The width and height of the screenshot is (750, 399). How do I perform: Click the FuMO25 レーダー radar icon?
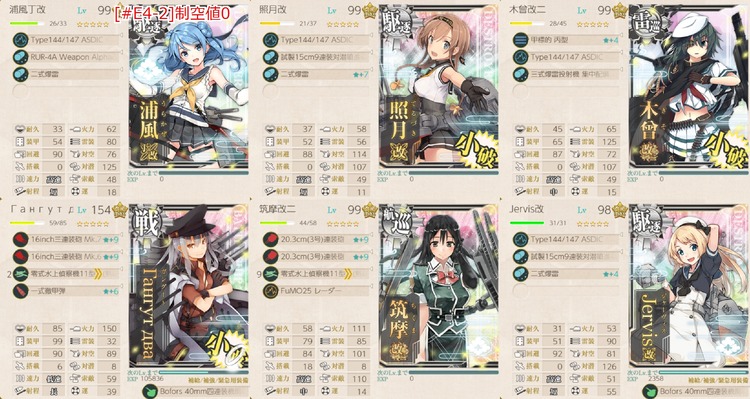(x=270, y=291)
